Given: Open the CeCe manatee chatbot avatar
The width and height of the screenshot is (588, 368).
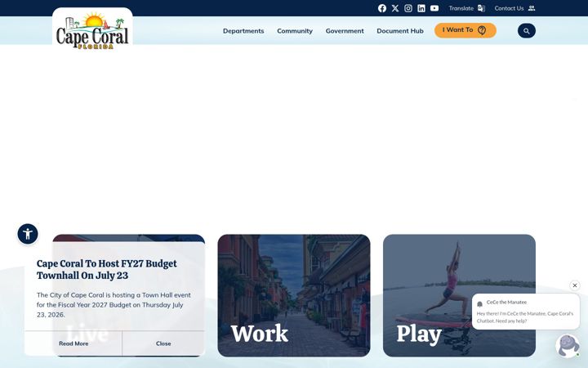Looking at the screenshot, I should [x=568, y=345].
